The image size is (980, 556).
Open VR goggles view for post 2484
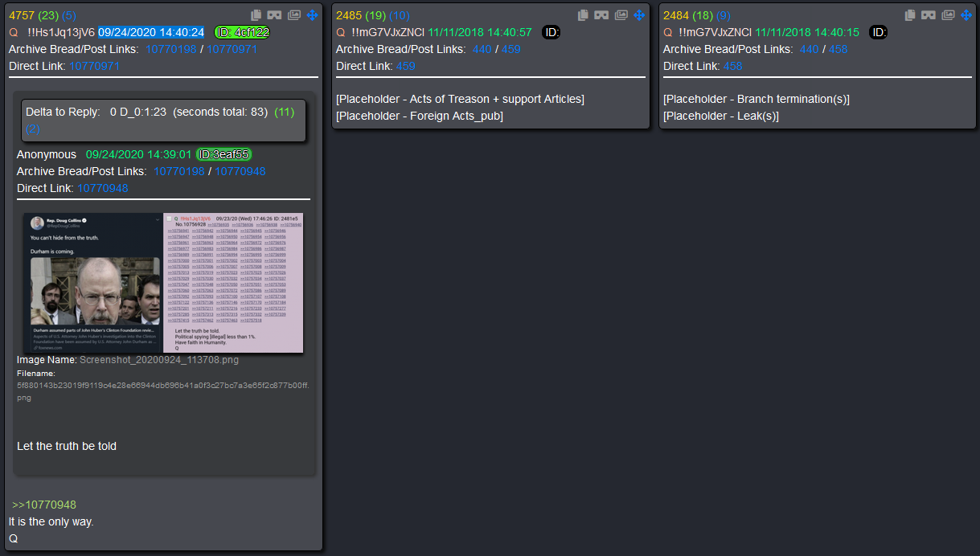929,15
